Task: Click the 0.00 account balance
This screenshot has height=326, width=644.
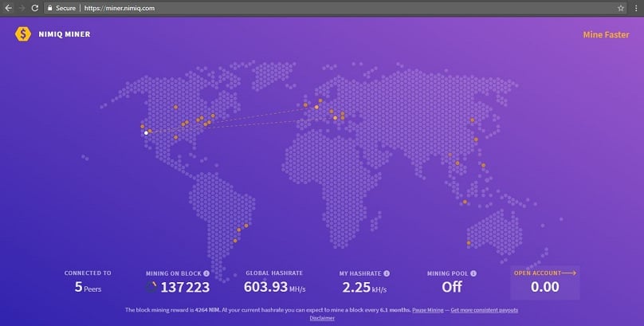Action: (x=545, y=287)
